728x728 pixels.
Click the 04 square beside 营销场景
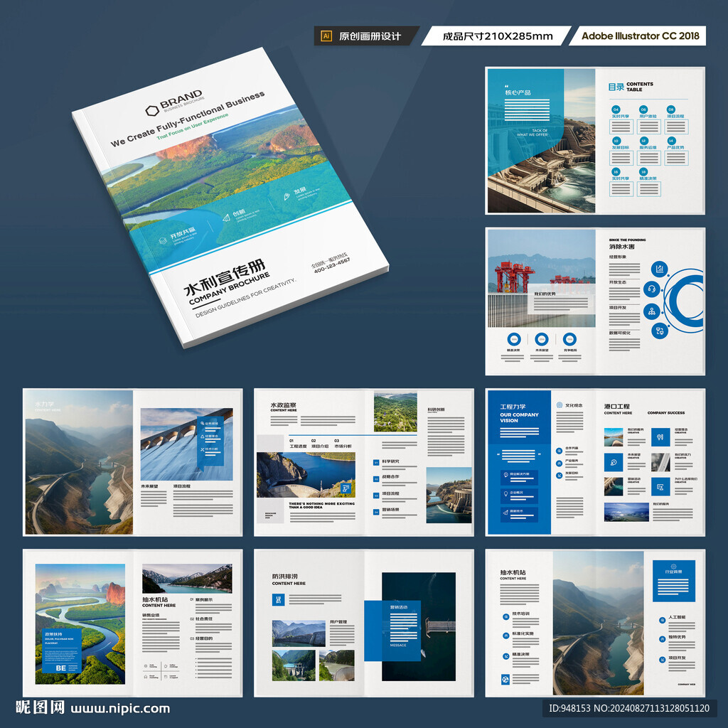[376, 512]
